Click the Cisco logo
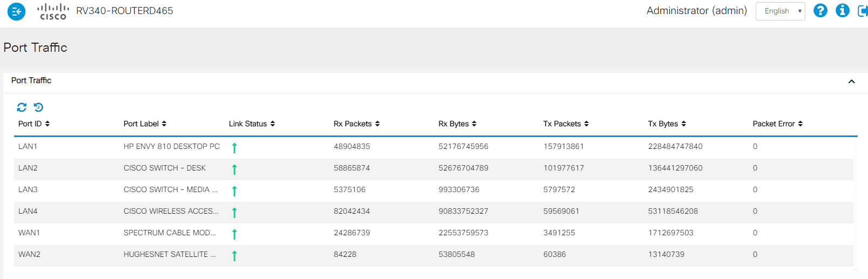 (x=53, y=11)
